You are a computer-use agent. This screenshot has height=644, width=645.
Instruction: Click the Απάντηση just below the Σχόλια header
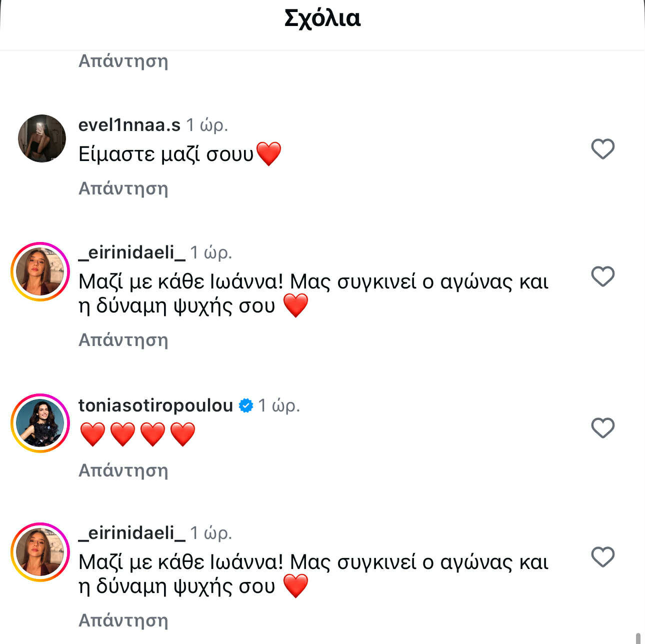point(123,61)
